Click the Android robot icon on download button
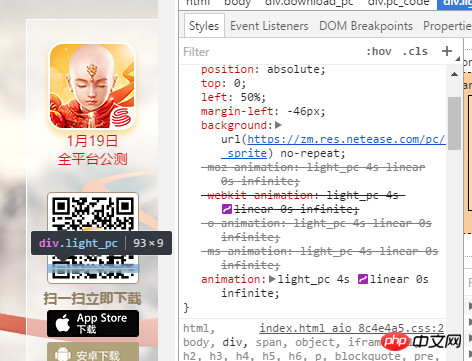472x361 pixels. 63,354
